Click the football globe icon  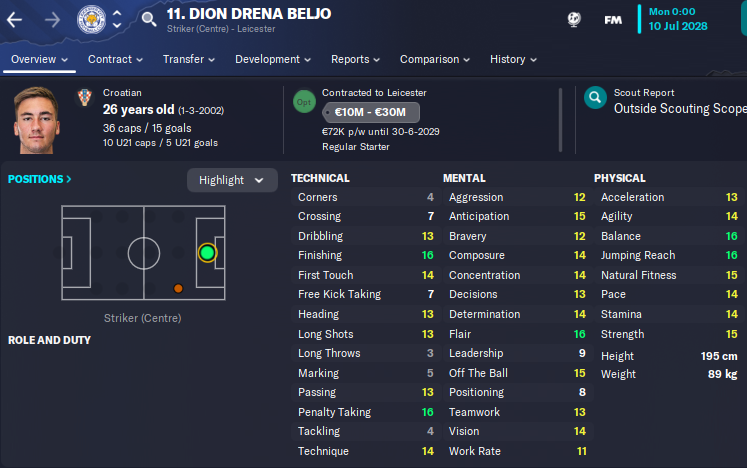click(x=574, y=20)
